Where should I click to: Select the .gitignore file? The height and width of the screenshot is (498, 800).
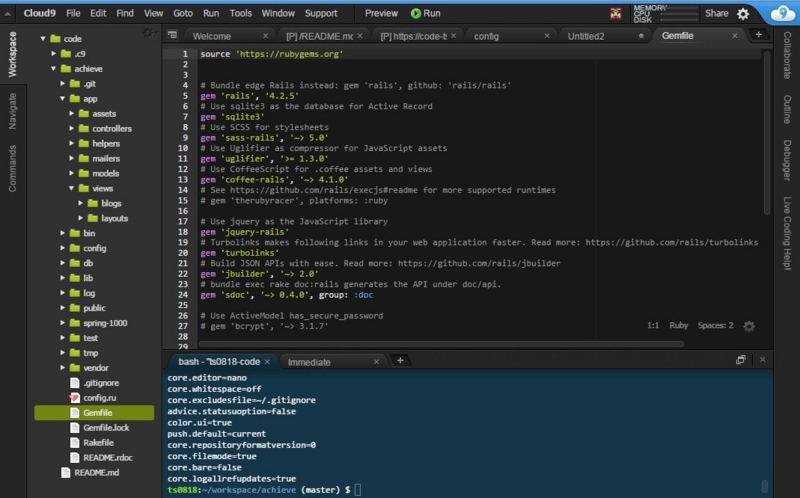point(101,383)
